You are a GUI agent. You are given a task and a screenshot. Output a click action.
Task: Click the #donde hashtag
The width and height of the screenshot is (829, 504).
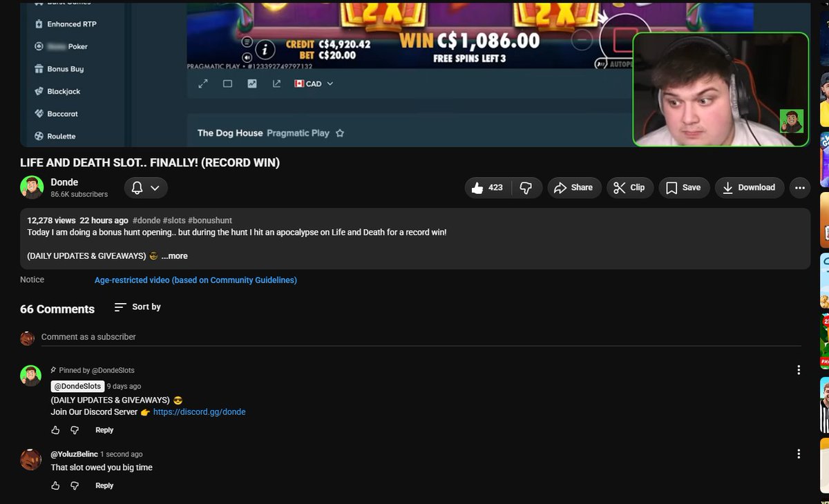pos(146,221)
